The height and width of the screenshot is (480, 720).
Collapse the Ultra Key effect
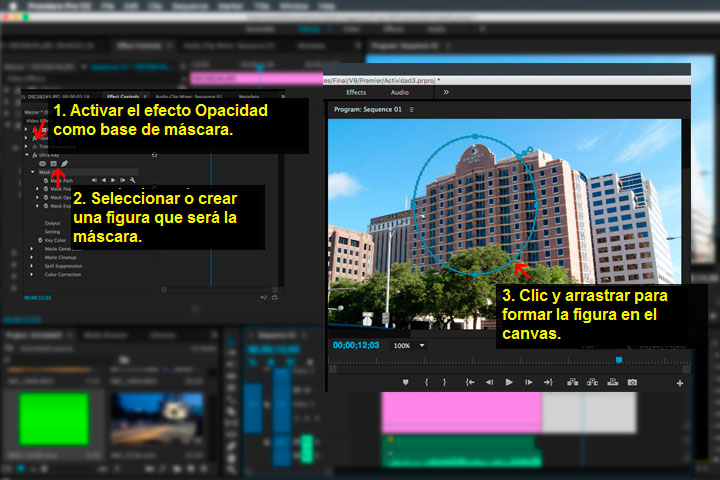pyautogui.click(x=27, y=155)
